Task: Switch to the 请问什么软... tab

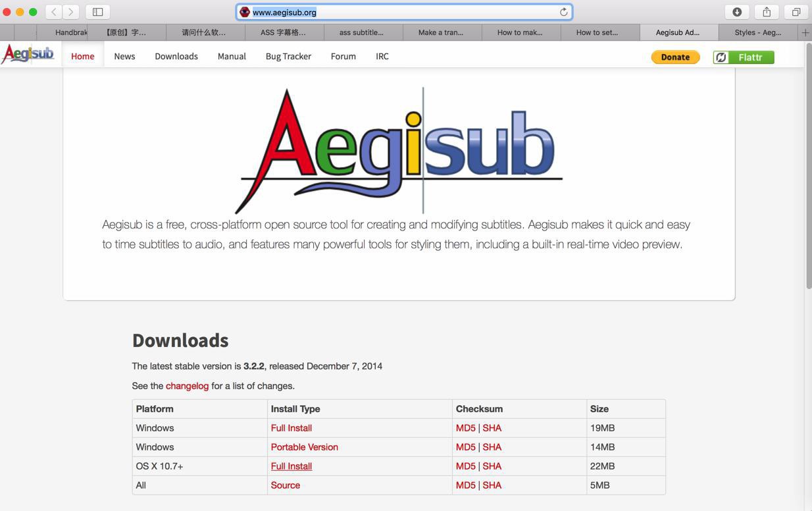Action: (x=205, y=32)
